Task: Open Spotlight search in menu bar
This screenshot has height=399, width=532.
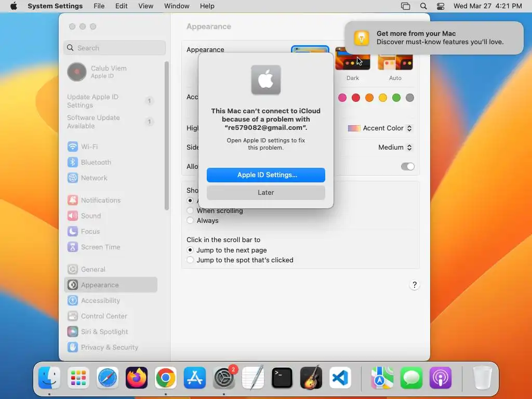Action: (423, 6)
